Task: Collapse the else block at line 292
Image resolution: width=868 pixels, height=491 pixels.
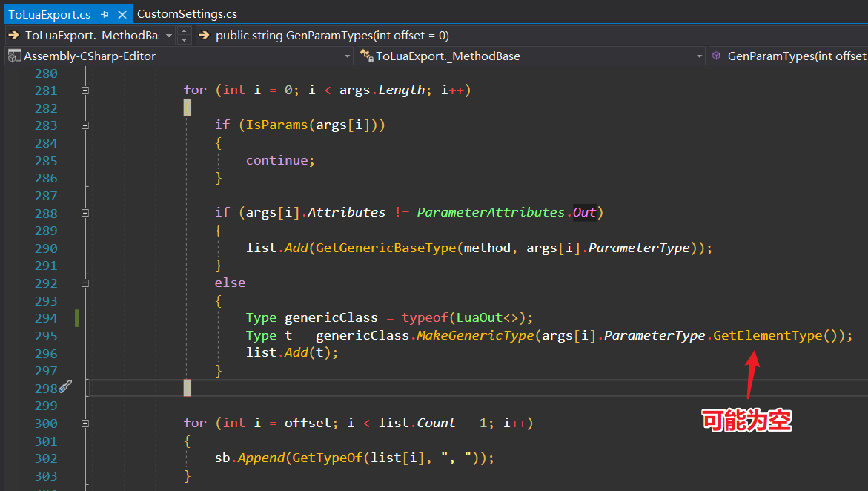Action: point(85,283)
